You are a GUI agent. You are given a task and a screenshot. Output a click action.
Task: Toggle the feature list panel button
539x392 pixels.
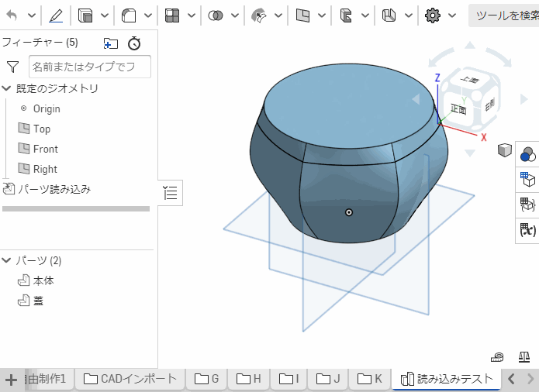click(x=171, y=192)
